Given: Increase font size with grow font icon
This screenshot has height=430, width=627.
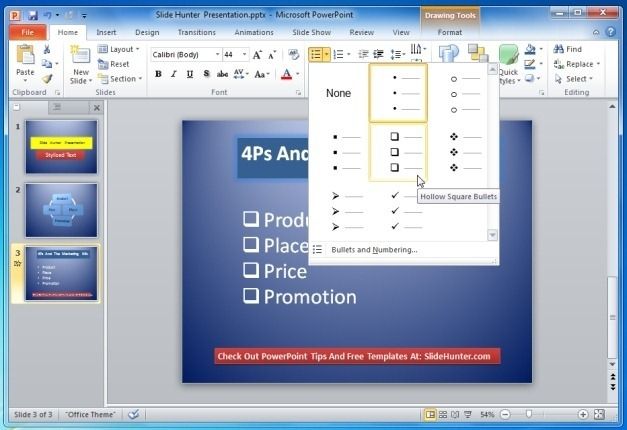Looking at the screenshot, I should click(x=257, y=55).
